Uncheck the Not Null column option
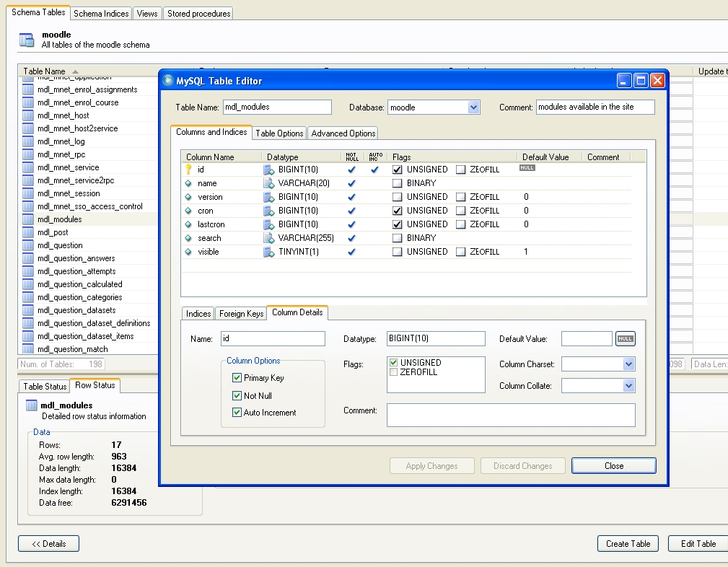 pos(237,395)
